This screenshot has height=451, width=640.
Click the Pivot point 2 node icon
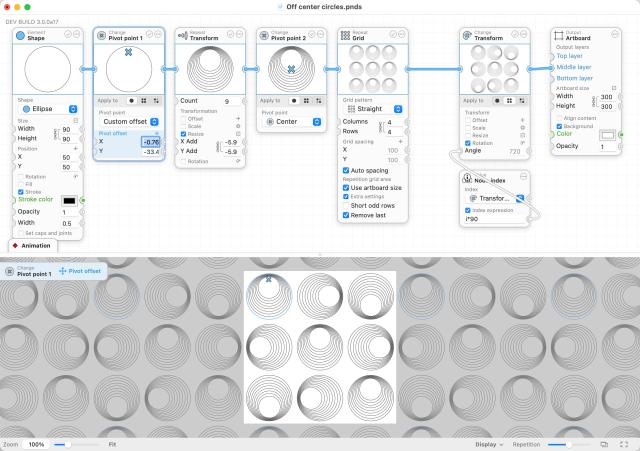pos(264,36)
